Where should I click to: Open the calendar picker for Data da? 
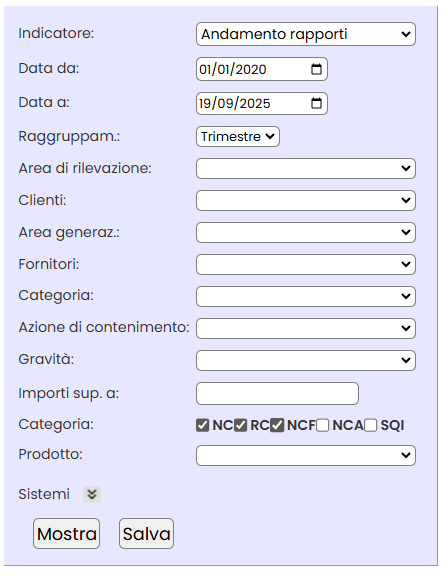pyautogui.click(x=316, y=69)
